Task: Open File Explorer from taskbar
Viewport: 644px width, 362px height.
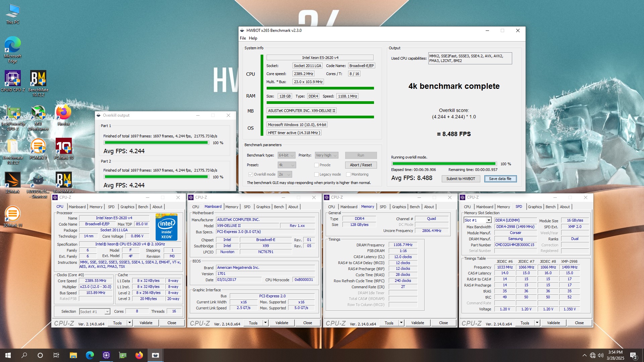Action: (73, 355)
